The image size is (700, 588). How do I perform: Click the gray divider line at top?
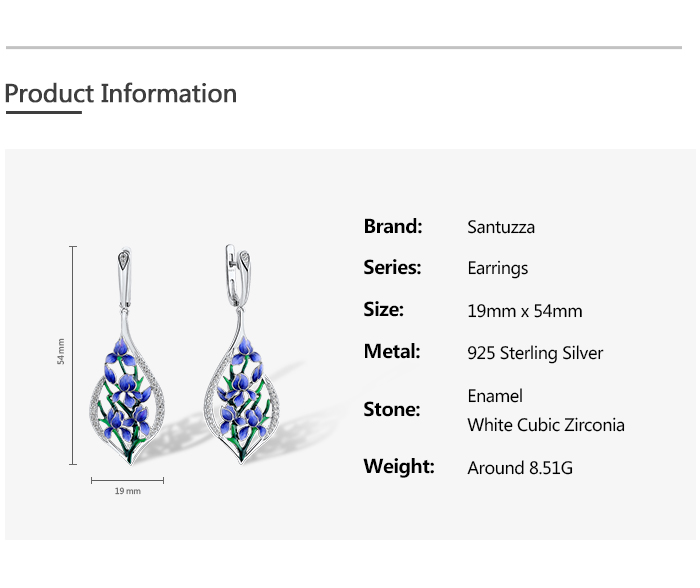click(x=344, y=47)
